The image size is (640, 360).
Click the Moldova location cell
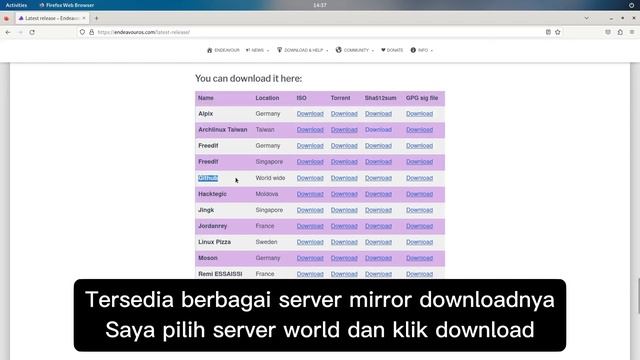(267, 194)
